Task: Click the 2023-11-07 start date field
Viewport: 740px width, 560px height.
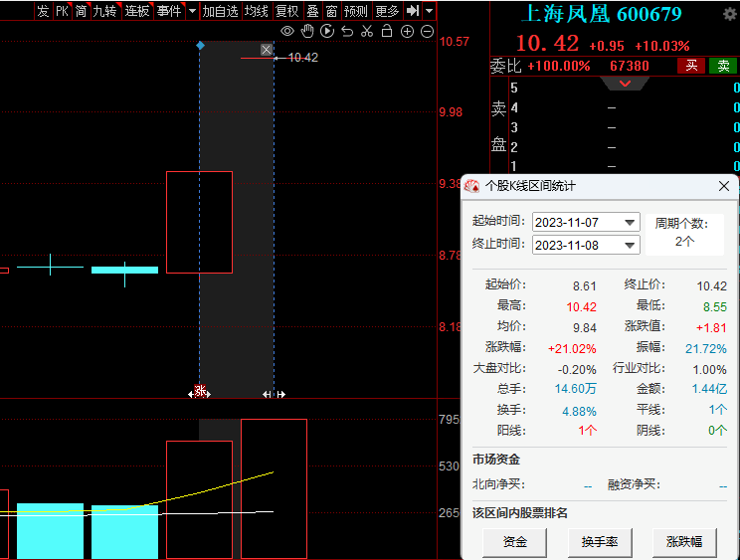Action: point(586,222)
